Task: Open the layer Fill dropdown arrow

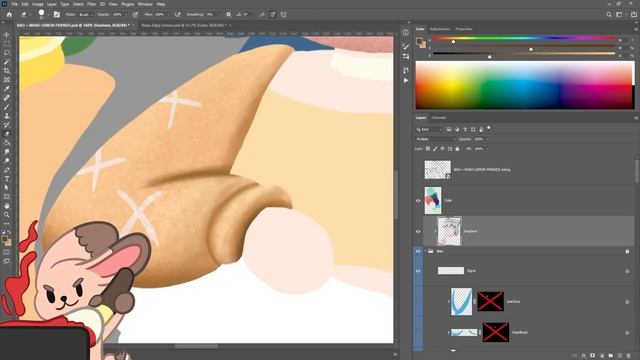Action: tap(487, 149)
